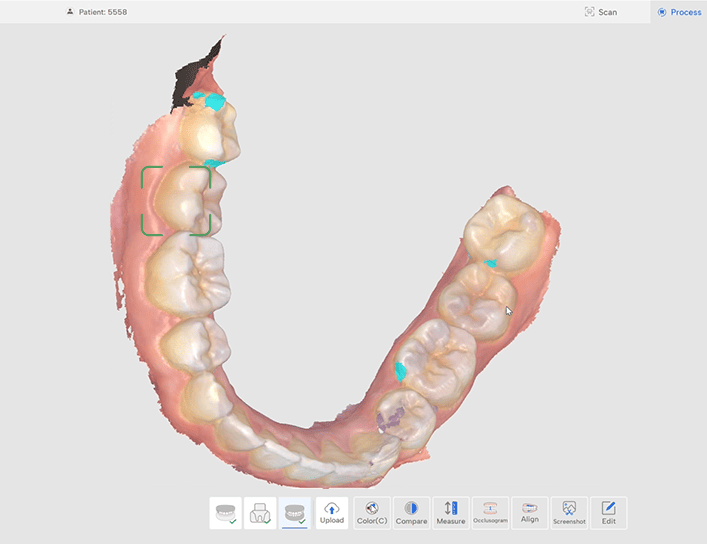Switch to the Scan tab
Screen dimensions: 707x544
(600, 12)
